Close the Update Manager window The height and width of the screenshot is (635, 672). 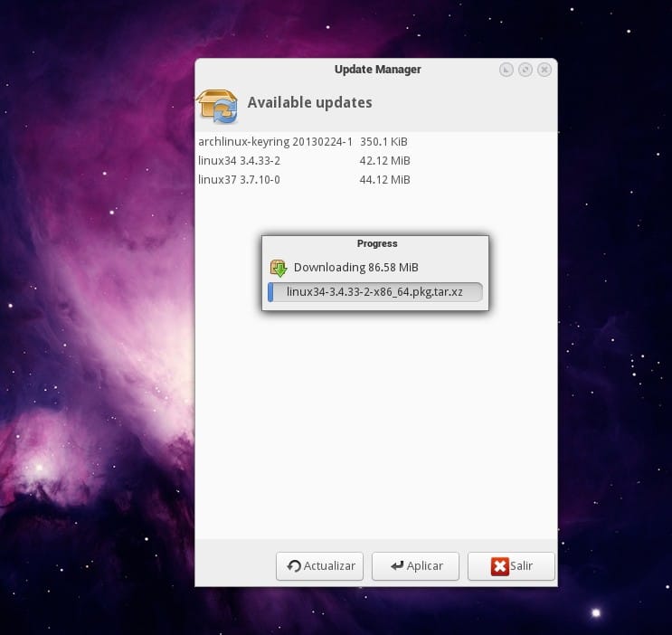tap(544, 70)
